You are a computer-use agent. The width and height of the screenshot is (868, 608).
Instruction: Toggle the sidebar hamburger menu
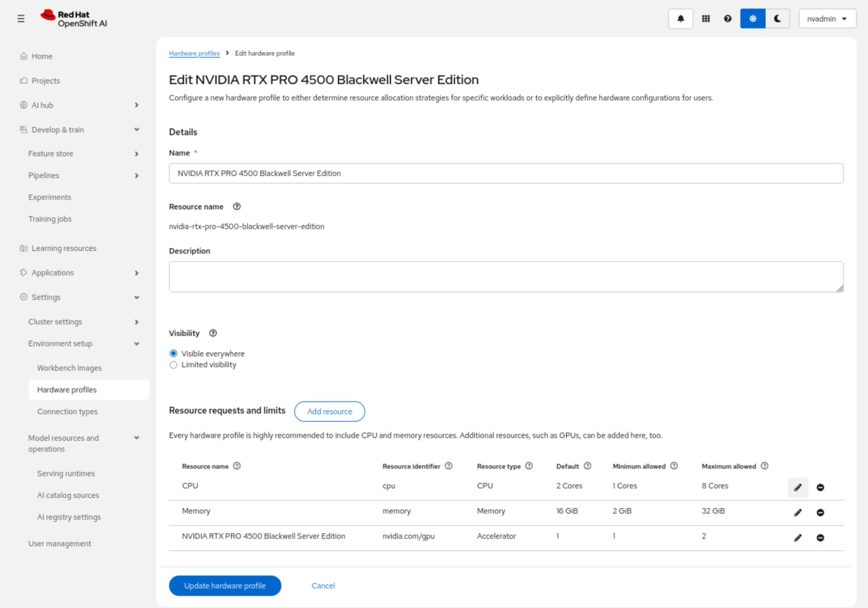coord(21,19)
